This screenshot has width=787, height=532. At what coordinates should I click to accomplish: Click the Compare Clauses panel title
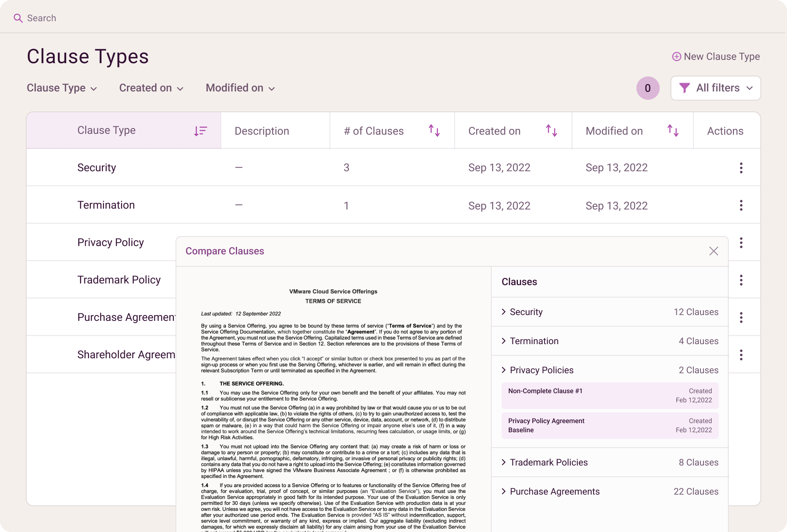pos(225,251)
